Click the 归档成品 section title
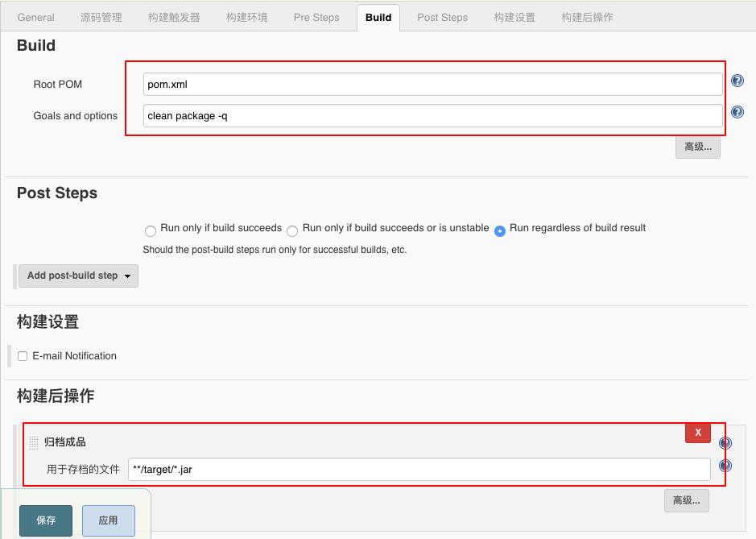 65,442
